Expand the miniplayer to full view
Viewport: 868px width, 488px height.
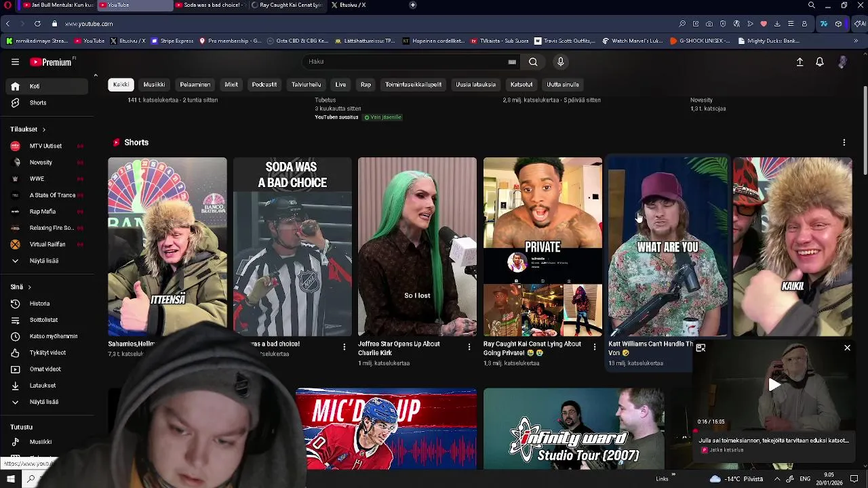click(701, 348)
